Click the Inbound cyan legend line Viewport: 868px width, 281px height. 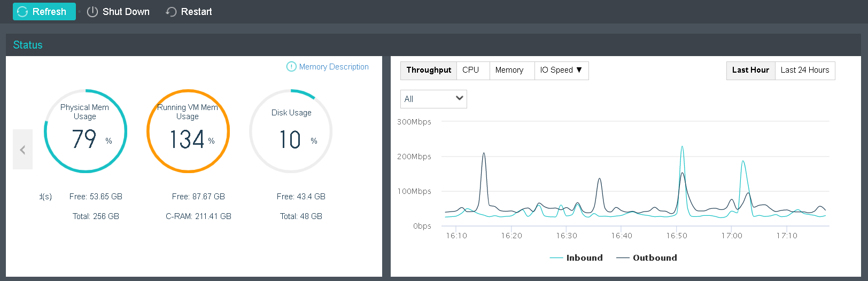(556, 258)
